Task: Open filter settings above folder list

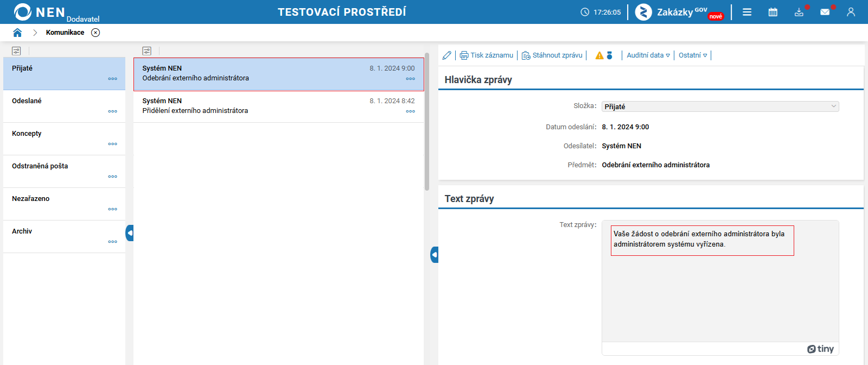Action: (16, 51)
